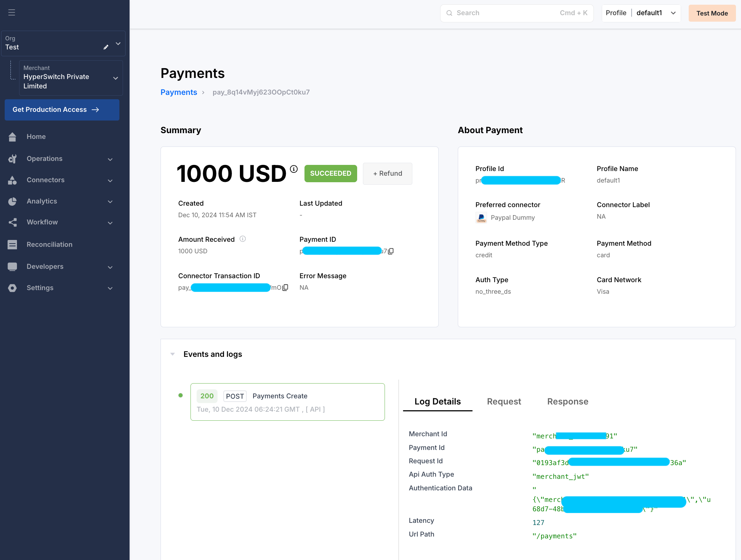Collapse the Events and logs section
This screenshot has height=560, width=741.
click(172, 354)
